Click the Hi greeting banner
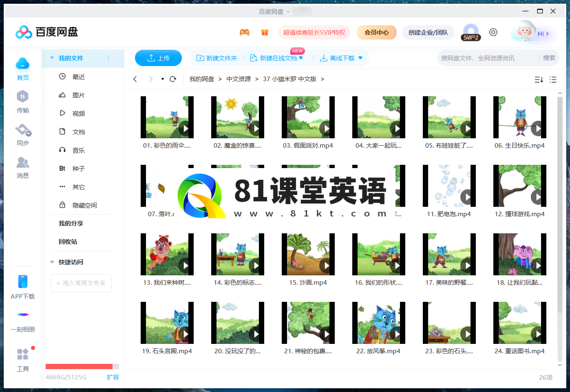Image resolution: width=570 pixels, height=392 pixels. pos(532,33)
